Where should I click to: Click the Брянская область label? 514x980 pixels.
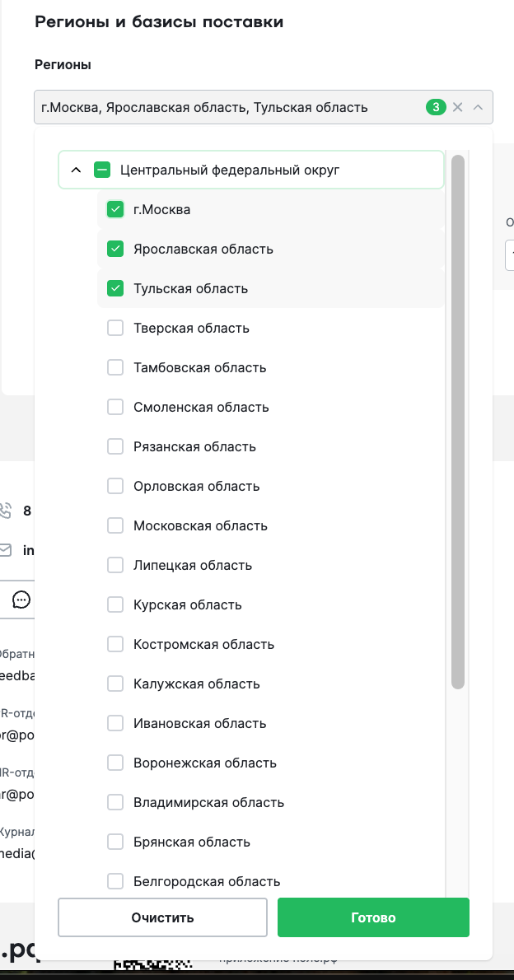(x=192, y=842)
